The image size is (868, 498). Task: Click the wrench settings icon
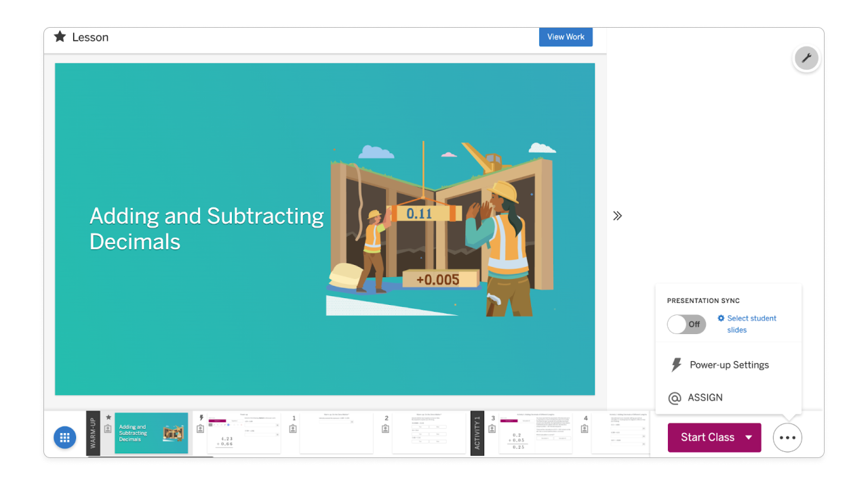(x=806, y=58)
